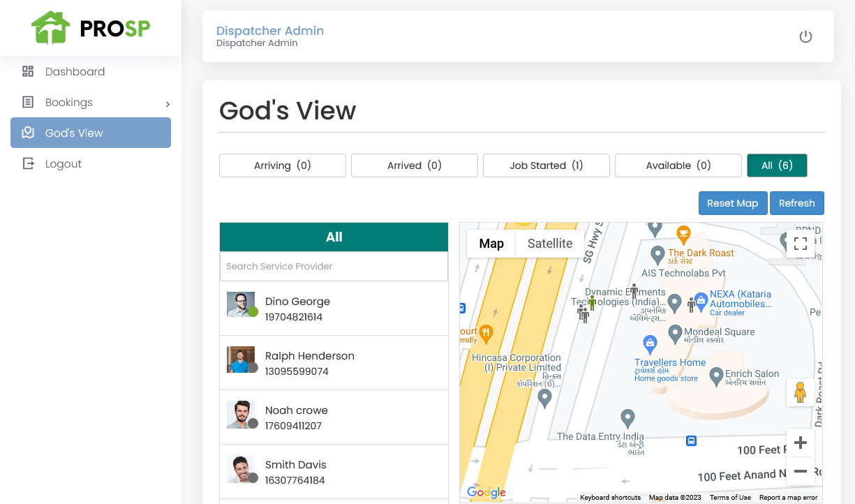Click the power icon in header
The image size is (855, 504).
tap(805, 36)
